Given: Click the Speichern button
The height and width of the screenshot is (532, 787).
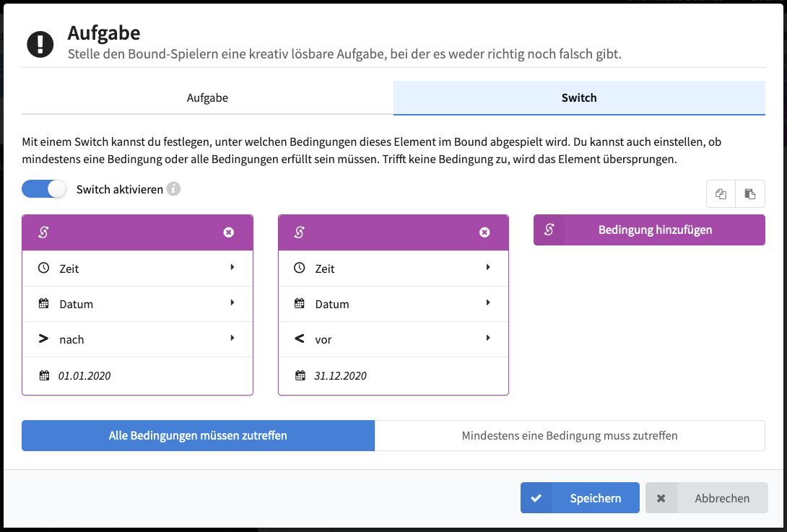Looking at the screenshot, I should (x=580, y=498).
